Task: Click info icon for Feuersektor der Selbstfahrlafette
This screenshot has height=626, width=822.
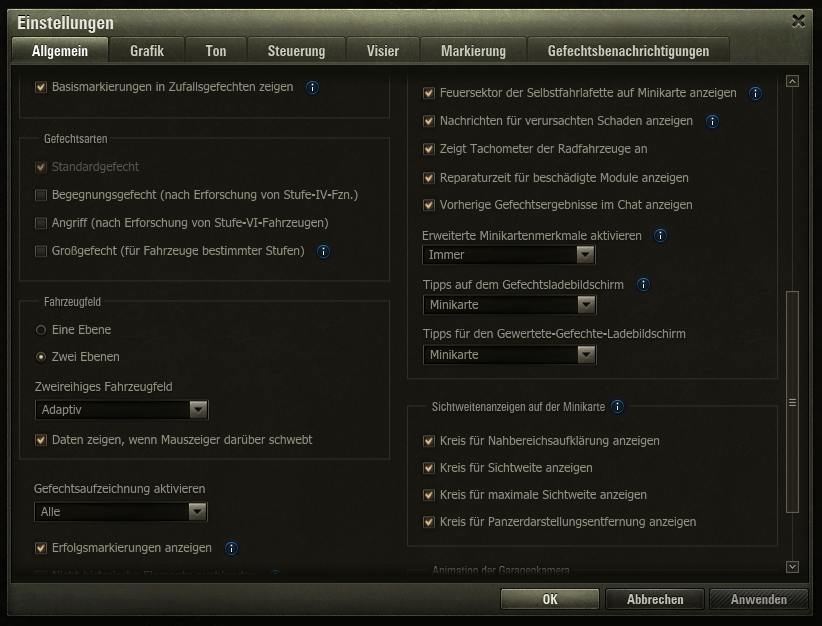Action: point(755,93)
